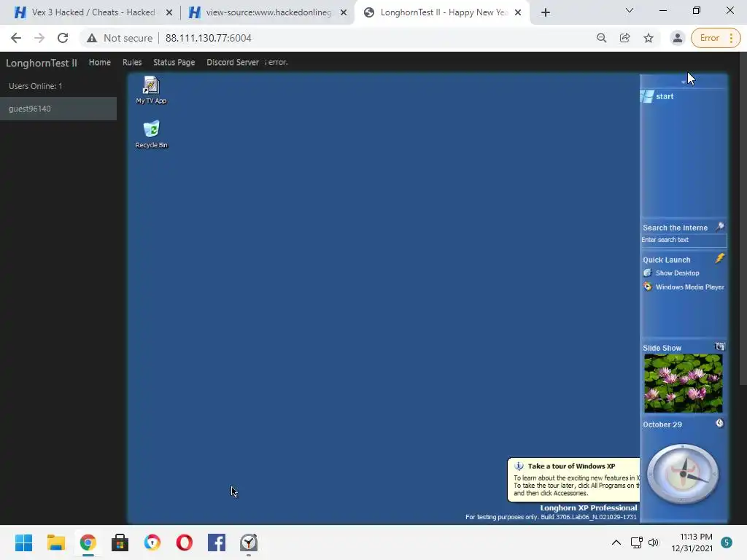747x560 pixels.
Task: Open the Facebook taskbar icon
Action: 217,542
